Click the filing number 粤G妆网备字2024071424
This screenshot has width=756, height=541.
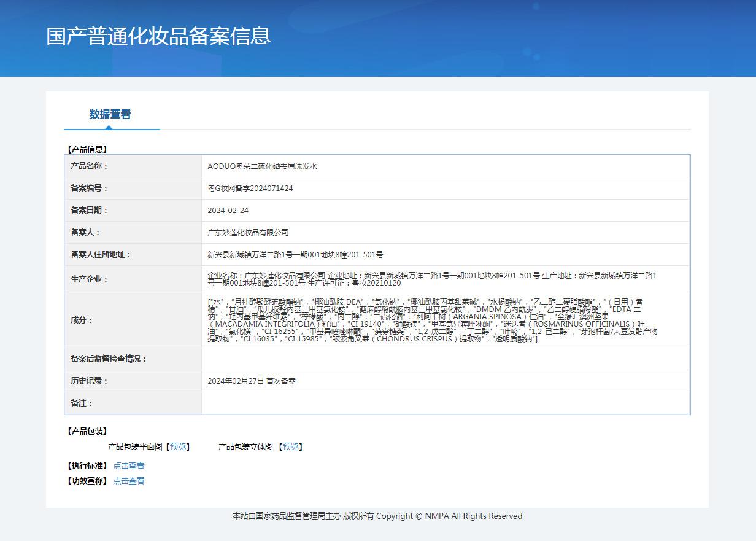[250, 189]
